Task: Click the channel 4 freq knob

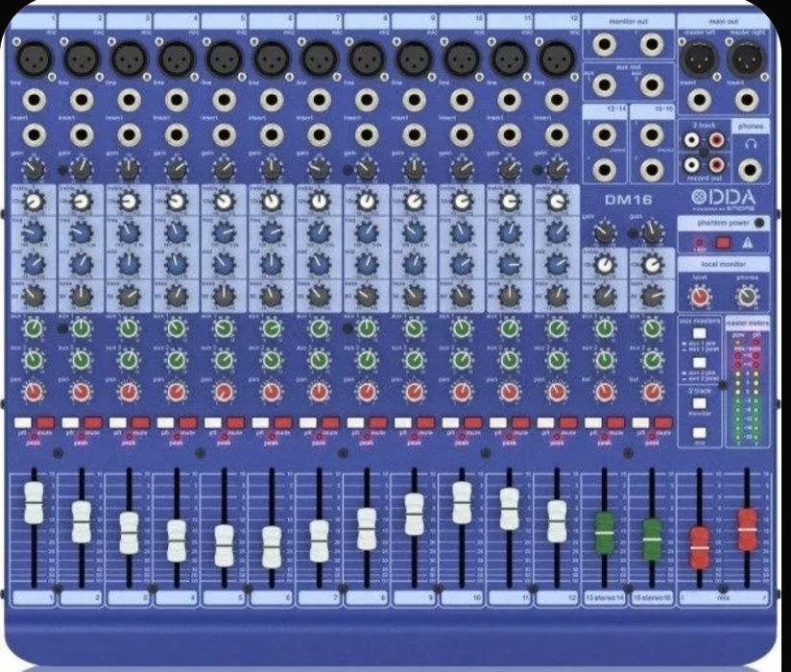Action: pos(177,233)
